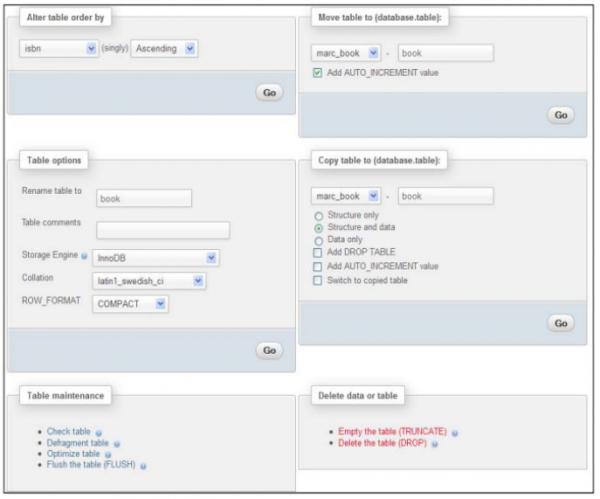This screenshot has width=600, height=499.
Task: Check the Switch to copied table option
Action: pyautogui.click(x=318, y=280)
